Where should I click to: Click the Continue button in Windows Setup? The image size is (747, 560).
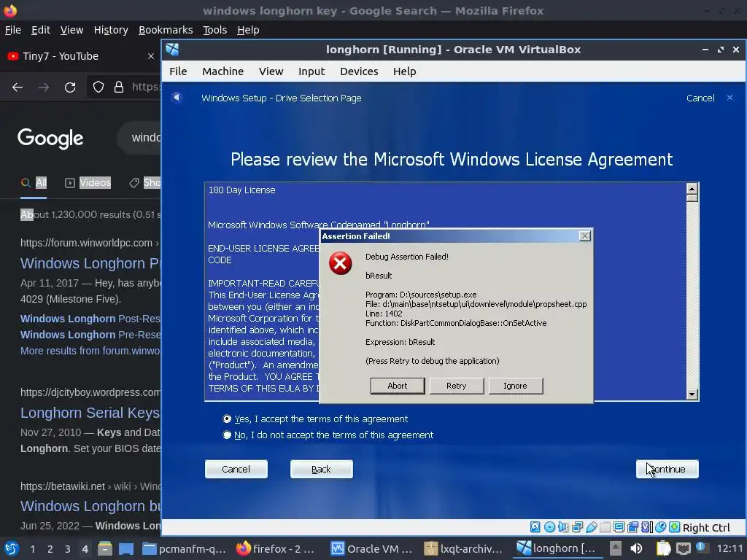[x=667, y=469]
